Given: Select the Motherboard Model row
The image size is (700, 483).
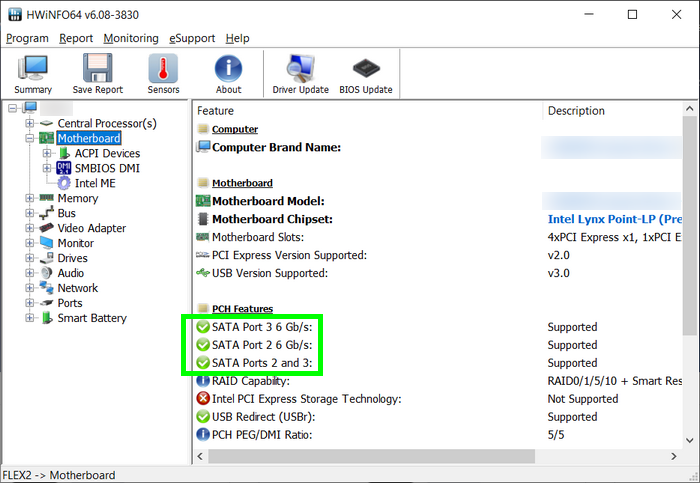Looking at the screenshot, I should [438, 201].
